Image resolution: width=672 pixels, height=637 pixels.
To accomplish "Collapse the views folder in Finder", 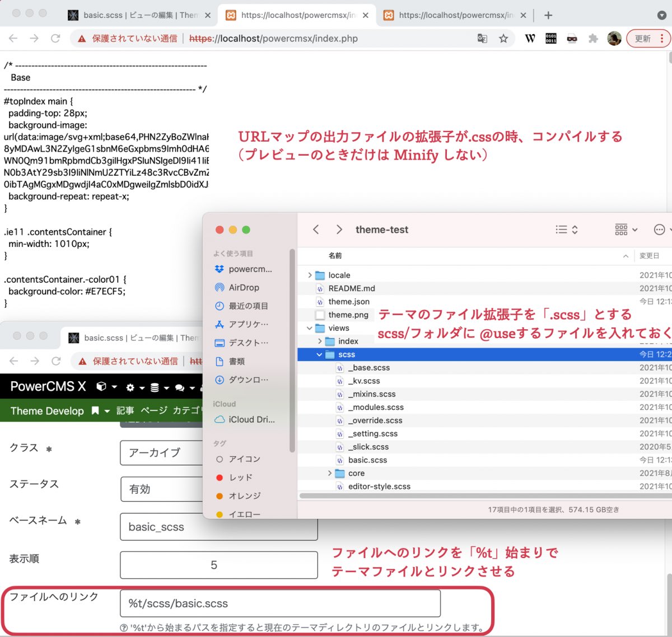I will tap(310, 328).
